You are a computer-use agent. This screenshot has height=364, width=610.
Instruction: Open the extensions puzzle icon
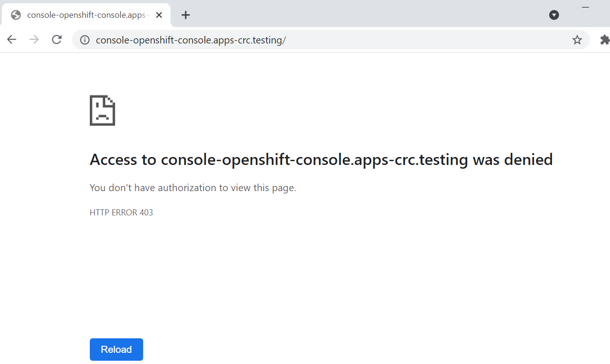pos(605,40)
